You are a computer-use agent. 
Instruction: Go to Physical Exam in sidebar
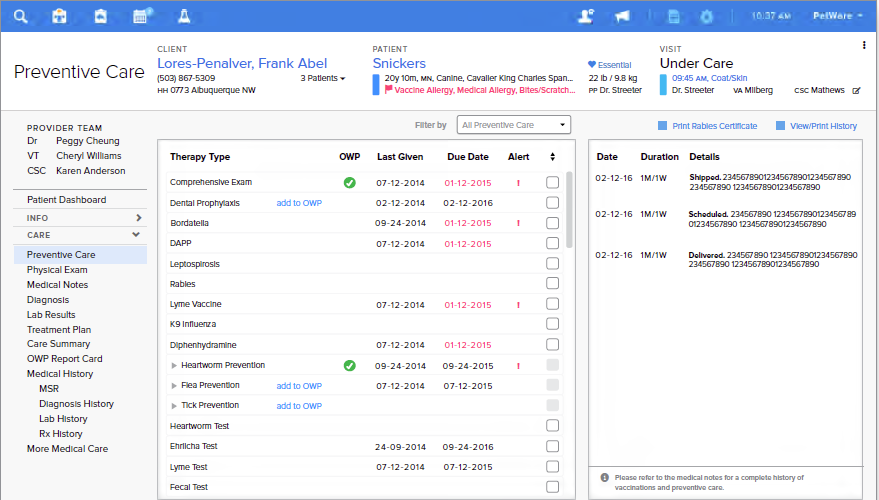coord(57,270)
